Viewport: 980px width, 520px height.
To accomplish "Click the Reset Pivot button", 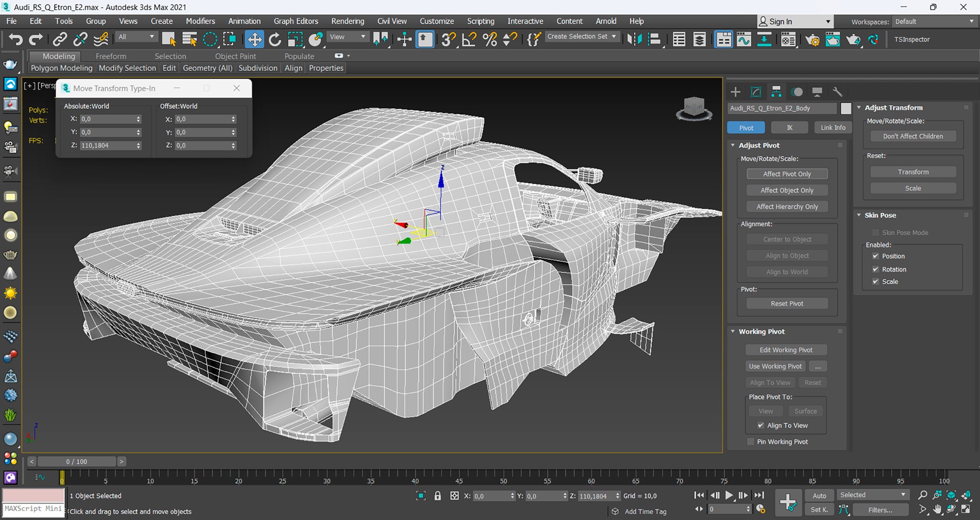I will (787, 304).
